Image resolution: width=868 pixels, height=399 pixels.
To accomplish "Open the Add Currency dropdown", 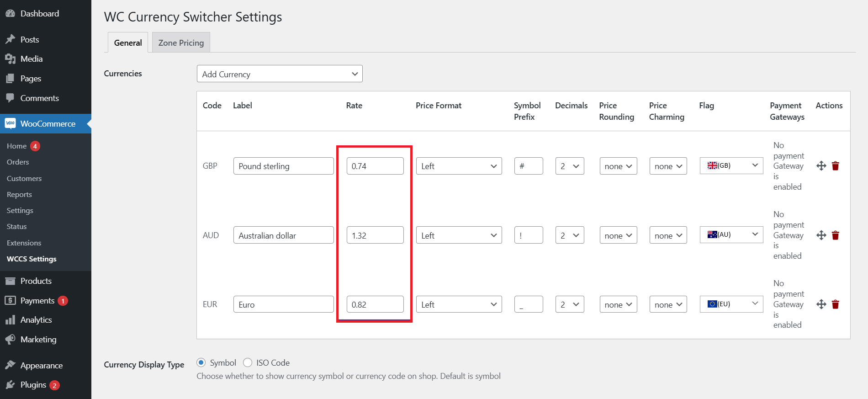I will click(x=280, y=74).
